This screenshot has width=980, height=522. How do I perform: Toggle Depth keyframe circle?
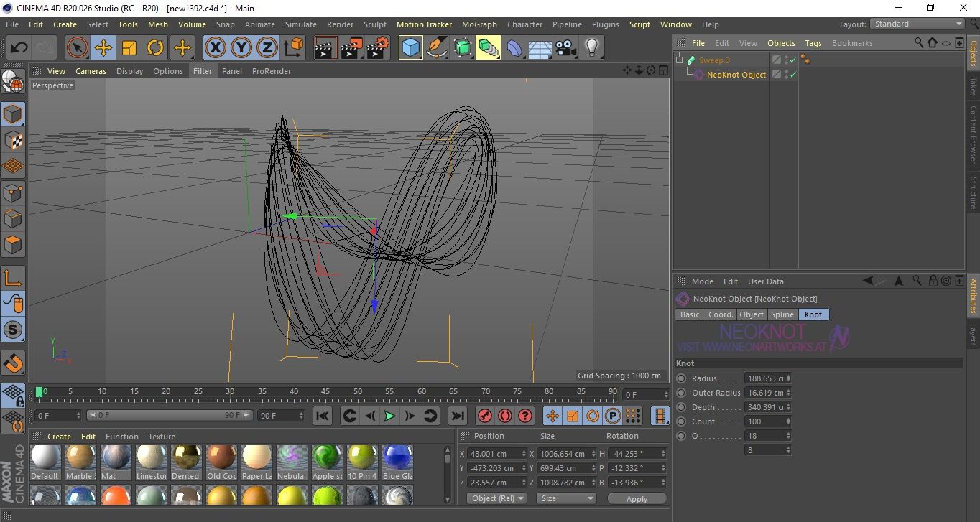tap(681, 407)
